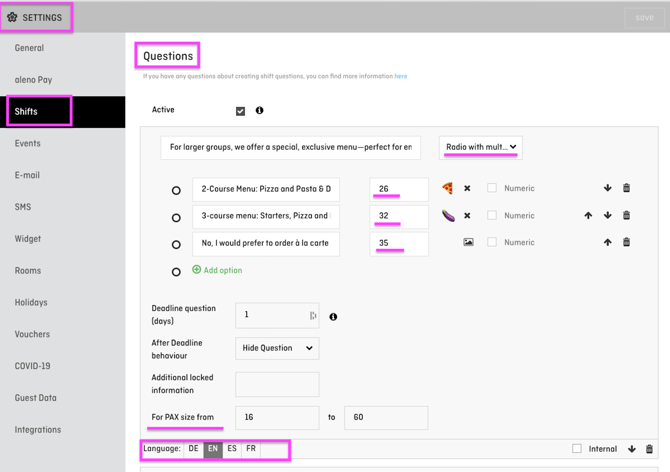The image size is (670, 472).
Task: Move the 2-Course Menu option down
Action: pyautogui.click(x=607, y=188)
